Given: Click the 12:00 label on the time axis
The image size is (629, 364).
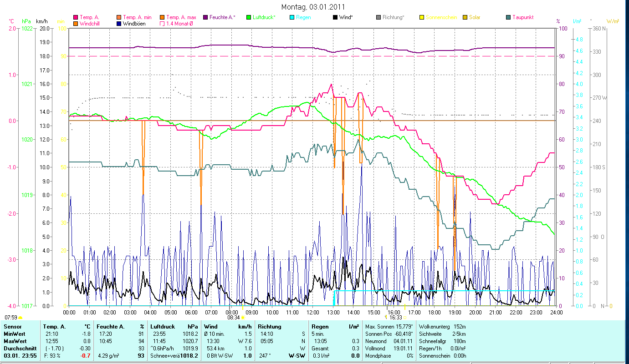Looking at the screenshot, I should pos(313,312).
